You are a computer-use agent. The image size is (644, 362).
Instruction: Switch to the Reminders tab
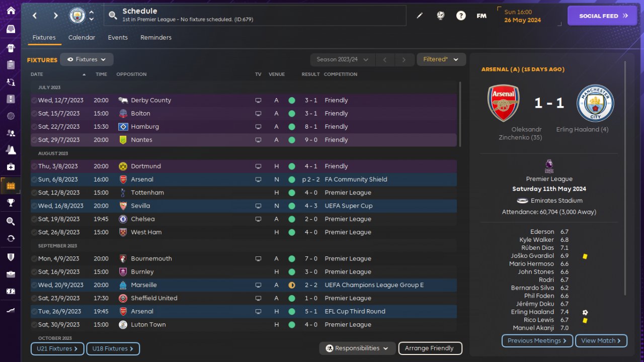[x=156, y=38]
